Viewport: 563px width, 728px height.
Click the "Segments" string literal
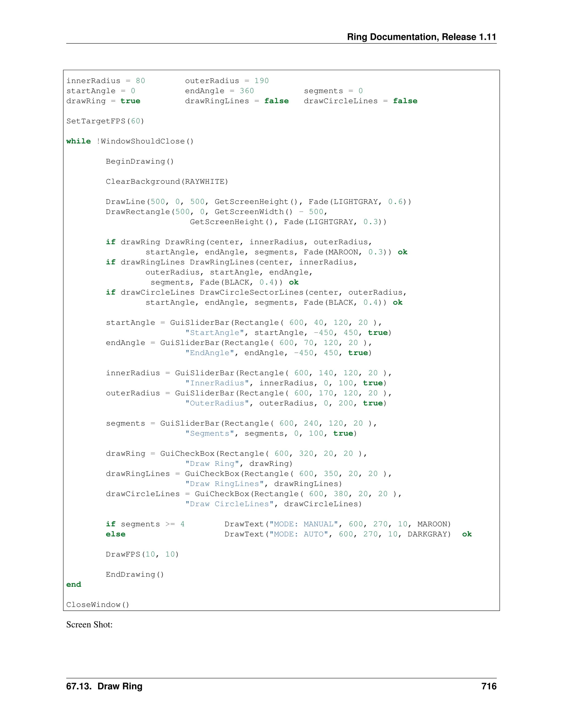coord(209,433)
